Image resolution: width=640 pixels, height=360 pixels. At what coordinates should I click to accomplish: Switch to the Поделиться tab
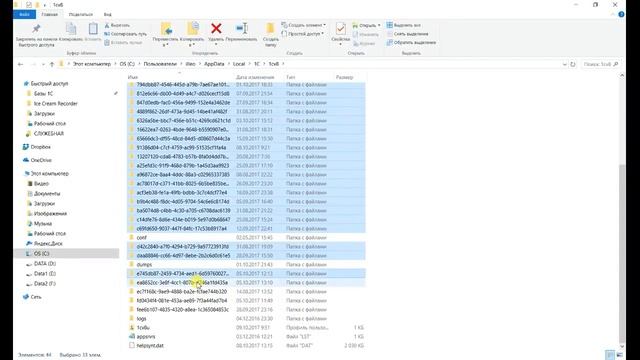80,14
